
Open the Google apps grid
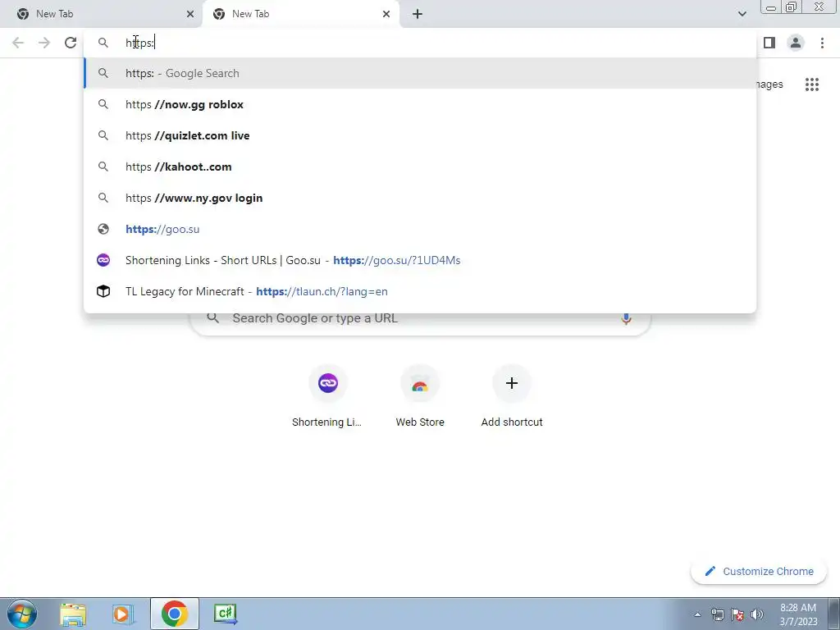coord(812,84)
